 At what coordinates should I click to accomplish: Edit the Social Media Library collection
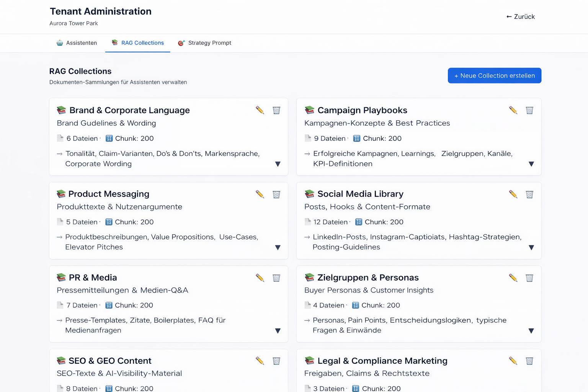tap(513, 194)
